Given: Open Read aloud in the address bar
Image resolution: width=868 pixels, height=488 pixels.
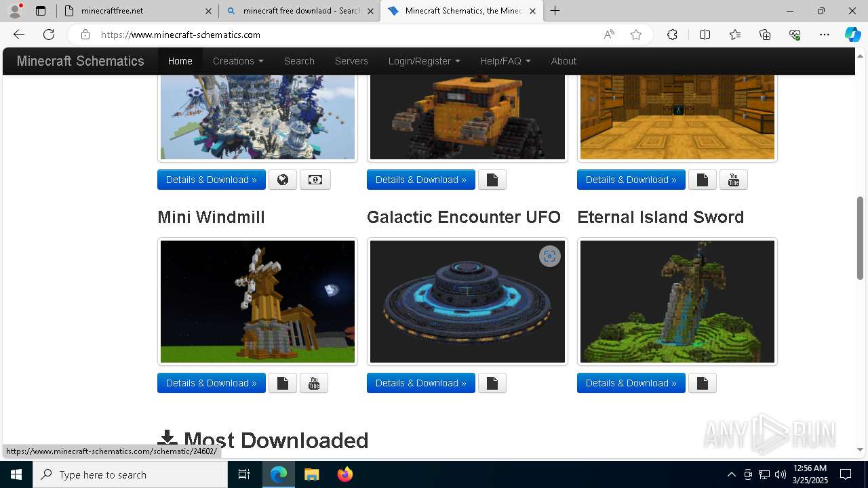Looking at the screenshot, I should click(609, 35).
